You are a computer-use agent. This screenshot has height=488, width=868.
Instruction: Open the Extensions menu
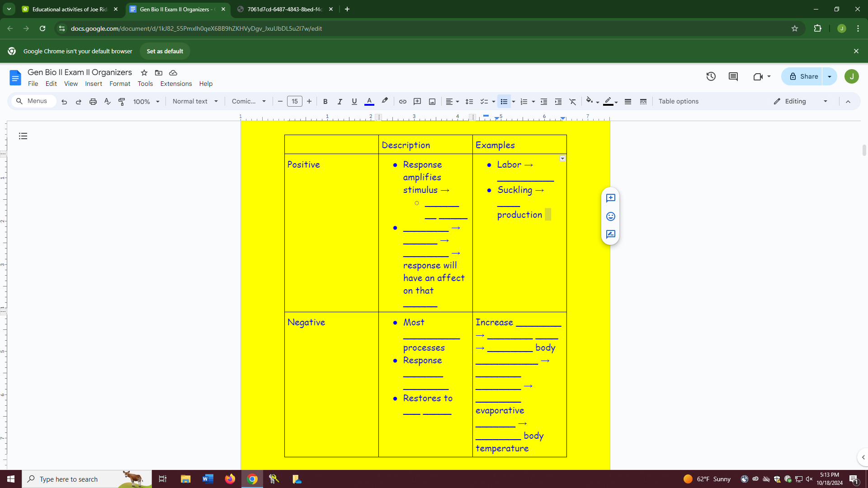pyautogui.click(x=176, y=84)
